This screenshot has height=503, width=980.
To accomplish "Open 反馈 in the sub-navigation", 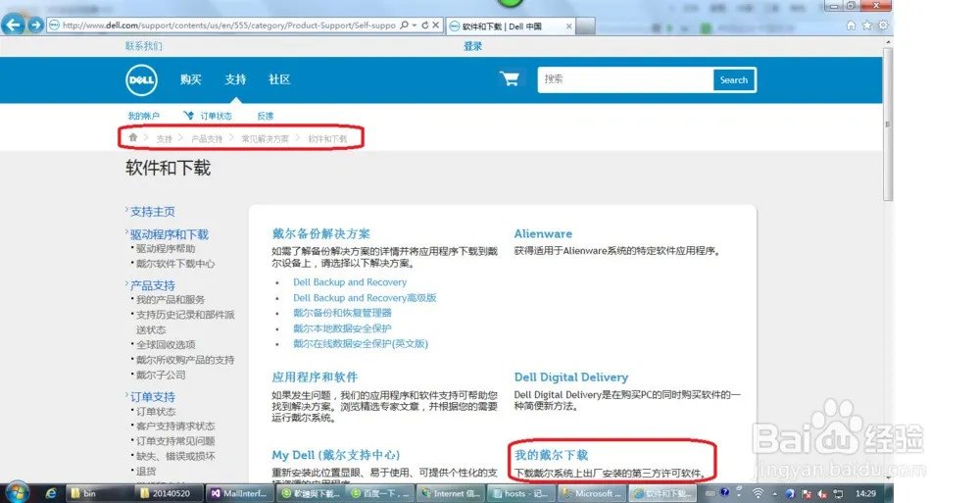I will [x=266, y=116].
